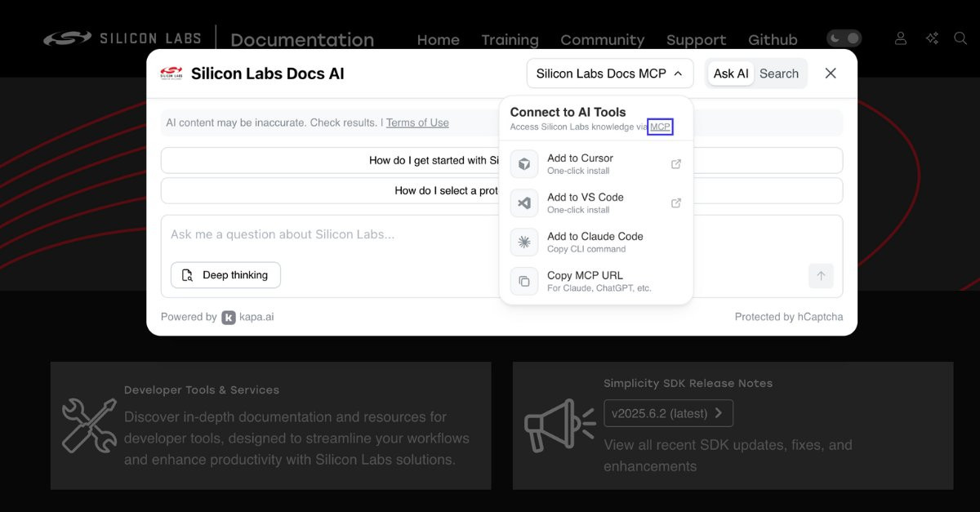The image size is (980, 512).
Task: Click the Copy MCP URL icon
Action: tap(524, 282)
